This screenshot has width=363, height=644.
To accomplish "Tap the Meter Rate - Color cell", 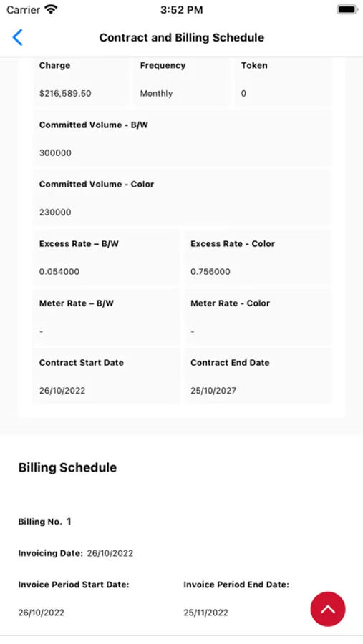I will (x=258, y=317).
